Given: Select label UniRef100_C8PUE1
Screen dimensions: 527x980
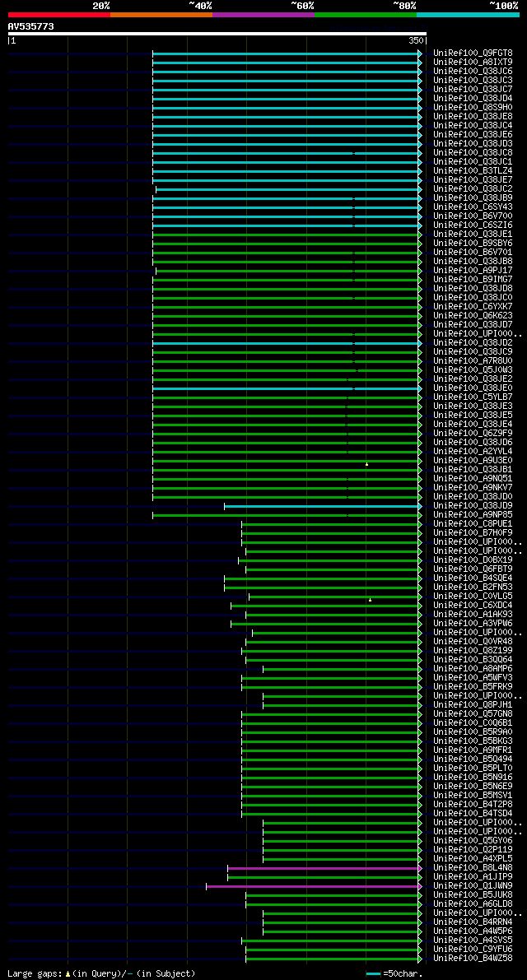Looking at the screenshot, I should click(473, 524).
